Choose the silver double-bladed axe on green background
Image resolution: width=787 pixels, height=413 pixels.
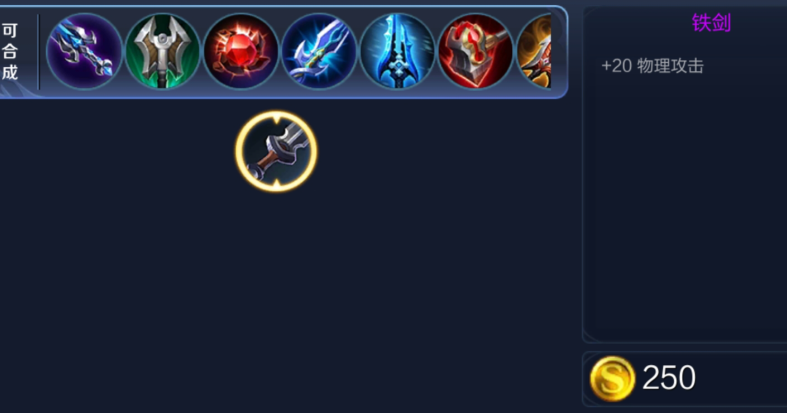pyautogui.click(x=163, y=51)
